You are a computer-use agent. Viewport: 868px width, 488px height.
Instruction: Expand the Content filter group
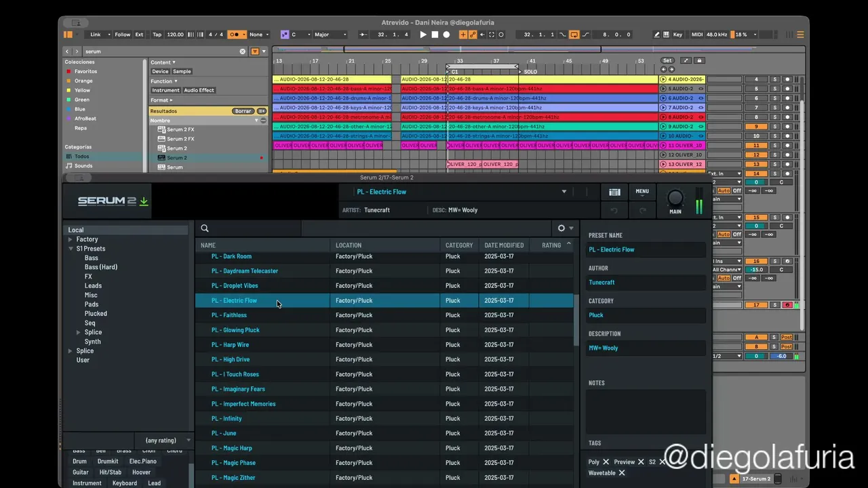(163, 62)
